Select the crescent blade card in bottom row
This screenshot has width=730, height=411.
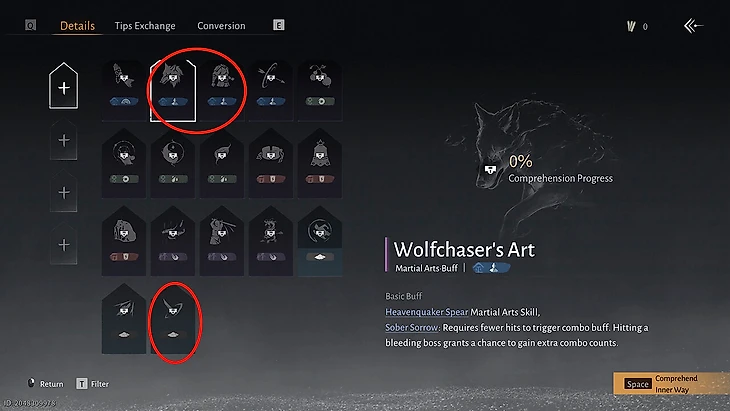173,319
